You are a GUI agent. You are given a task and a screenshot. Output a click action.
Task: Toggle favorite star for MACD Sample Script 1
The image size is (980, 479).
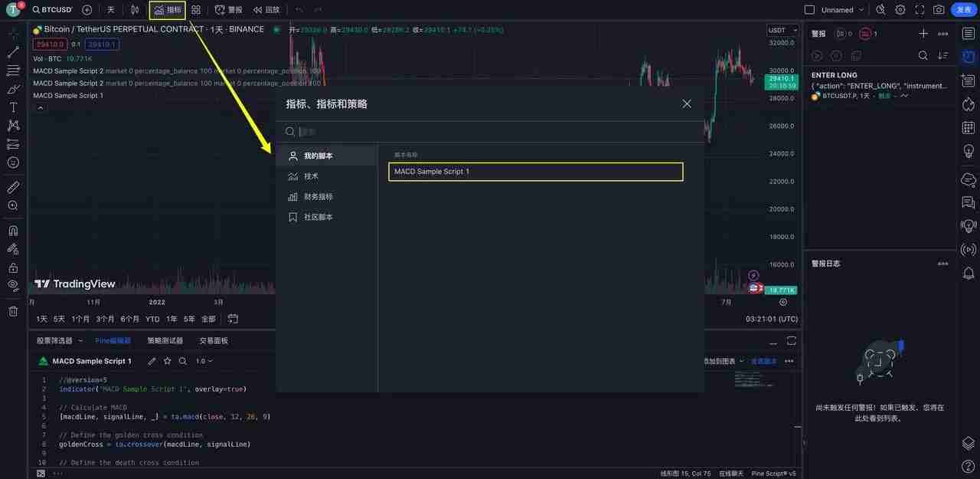coord(167,360)
